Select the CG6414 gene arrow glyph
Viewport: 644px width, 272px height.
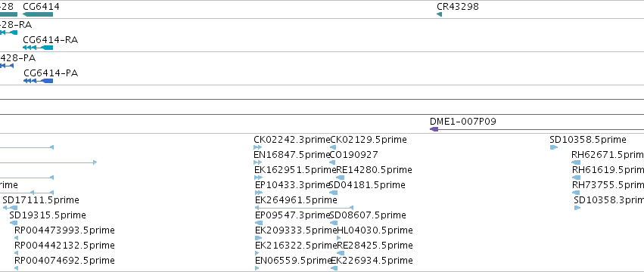pyautogui.click(x=38, y=14)
